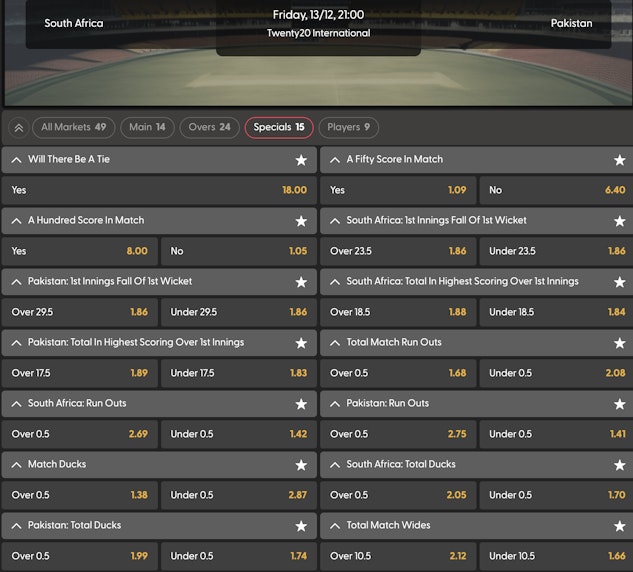
Task: Click the South Africa team name in header
Action: click(x=74, y=23)
